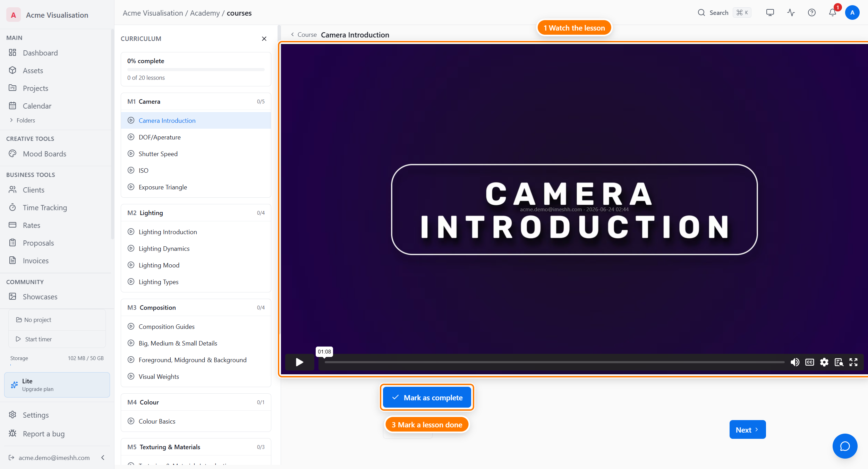
Task: Click the Invoices document icon
Action: pos(12,261)
